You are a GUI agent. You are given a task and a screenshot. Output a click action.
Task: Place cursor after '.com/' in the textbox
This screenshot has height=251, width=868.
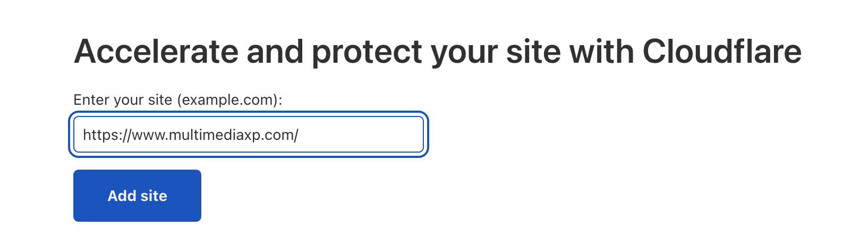coord(300,135)
